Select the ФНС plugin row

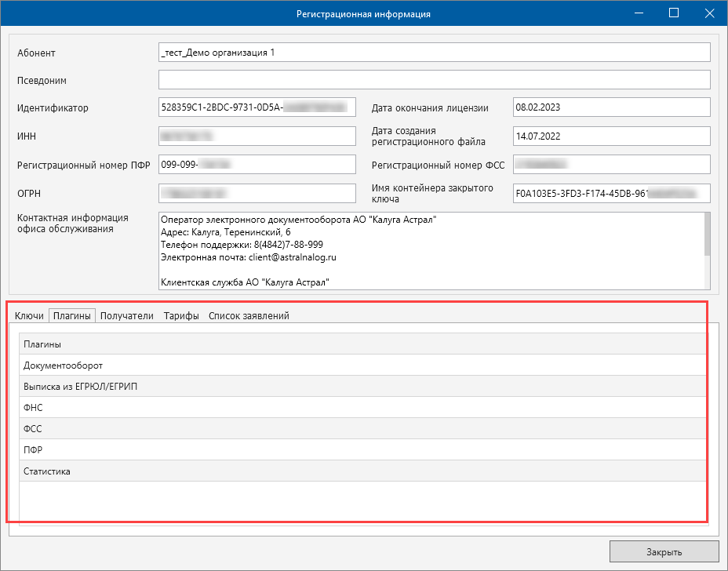362,408
